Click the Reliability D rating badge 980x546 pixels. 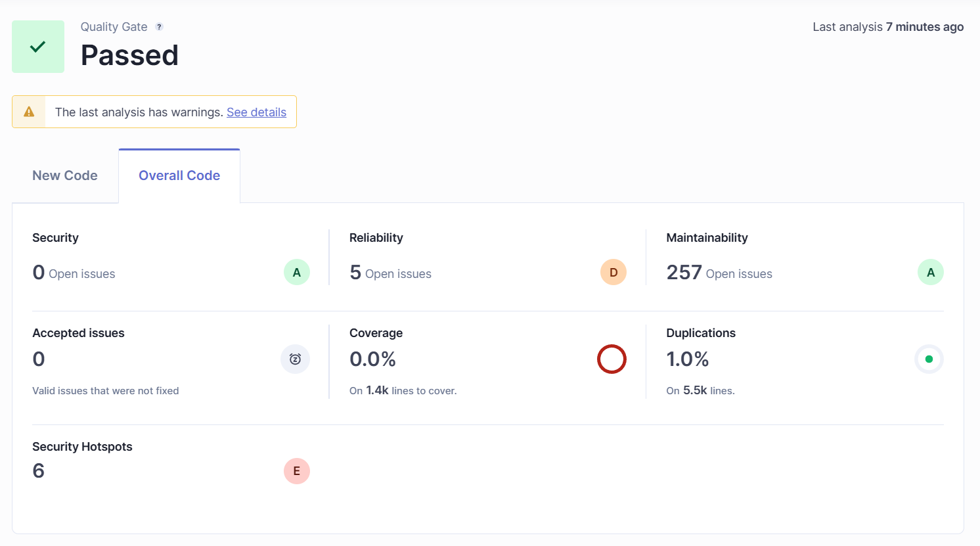(613, 272)
